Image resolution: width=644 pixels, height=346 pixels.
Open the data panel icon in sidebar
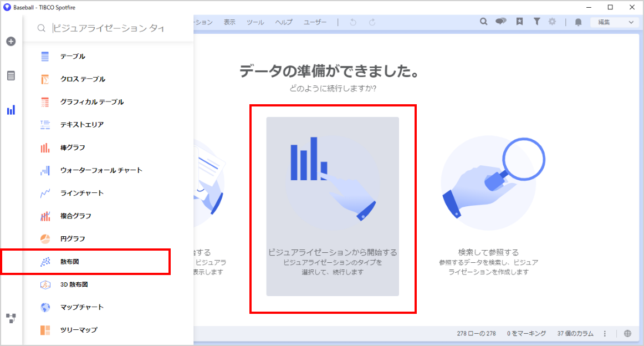11,76
